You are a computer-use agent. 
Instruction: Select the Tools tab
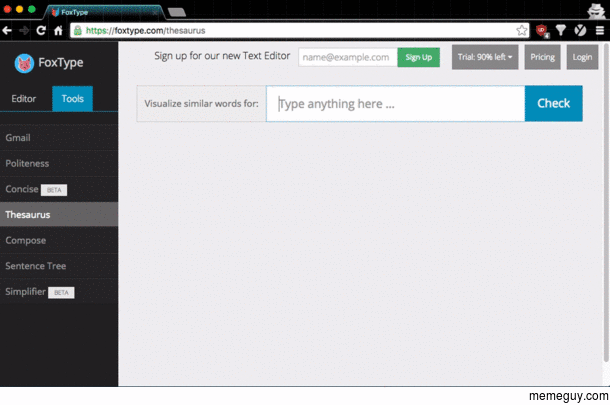point(72,99)
